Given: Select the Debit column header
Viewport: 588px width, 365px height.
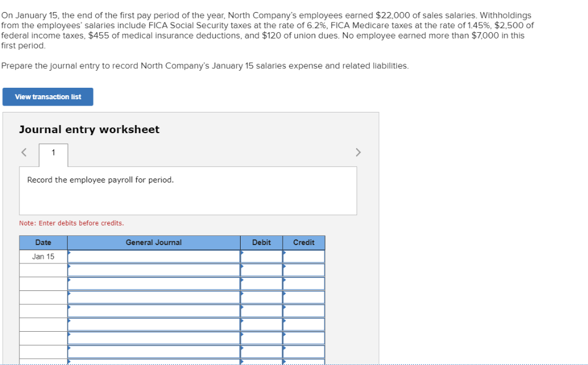Looking at the screenshot, I should coord(261,242).
